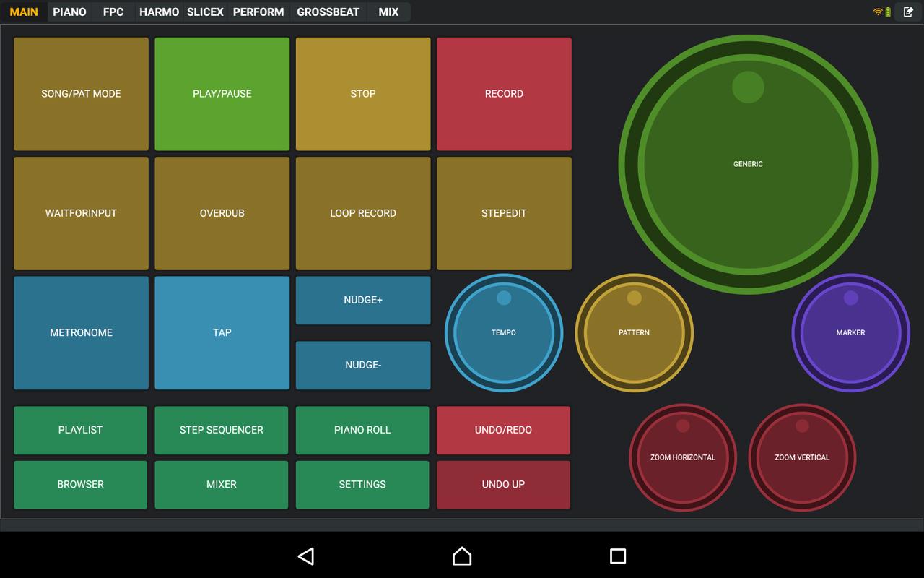This screenshot has height=578, width=924.
Task: Toggle the OVERDUB pad
Action: click(x=222, y=213)
